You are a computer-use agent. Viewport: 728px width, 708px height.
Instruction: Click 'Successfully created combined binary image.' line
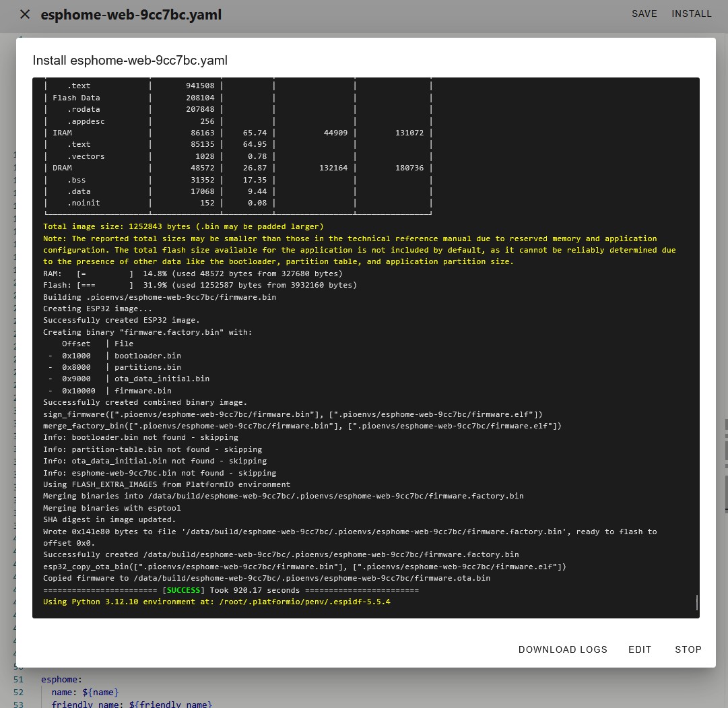tap(145, 402)
